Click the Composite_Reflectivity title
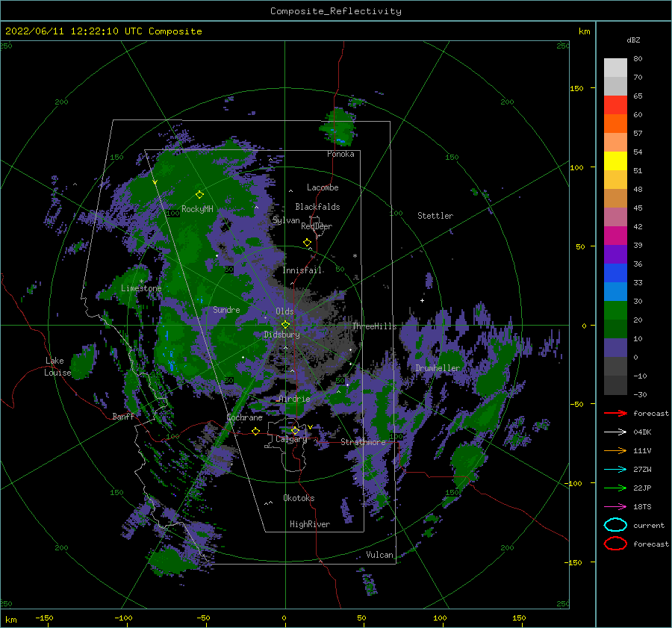The image size is (672, 628). pyautogui.click(x=336, y=11)
